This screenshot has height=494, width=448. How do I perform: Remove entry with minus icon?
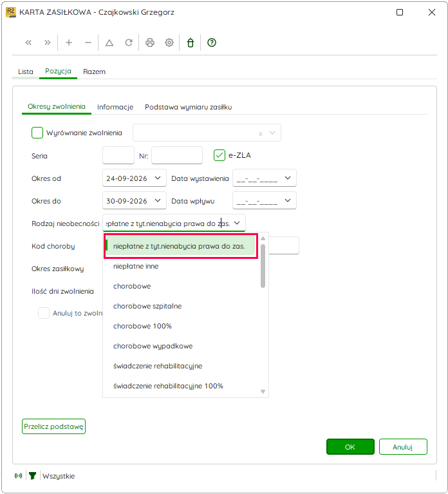tap(88, 43)
